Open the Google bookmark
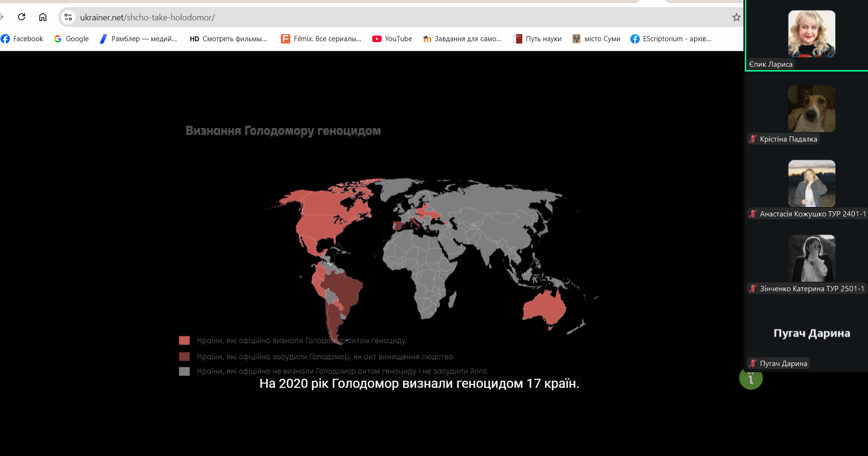The image size is (868, 456). pos(72,39)
